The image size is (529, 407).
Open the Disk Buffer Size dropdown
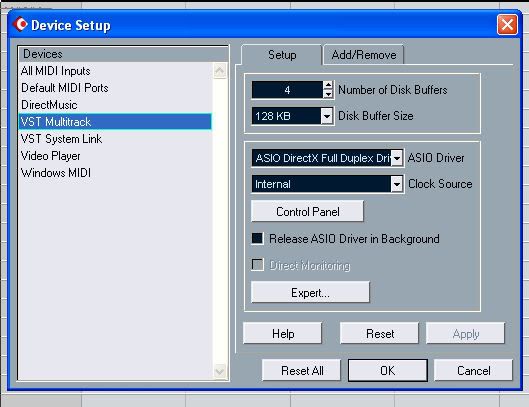tap(327, 116)
